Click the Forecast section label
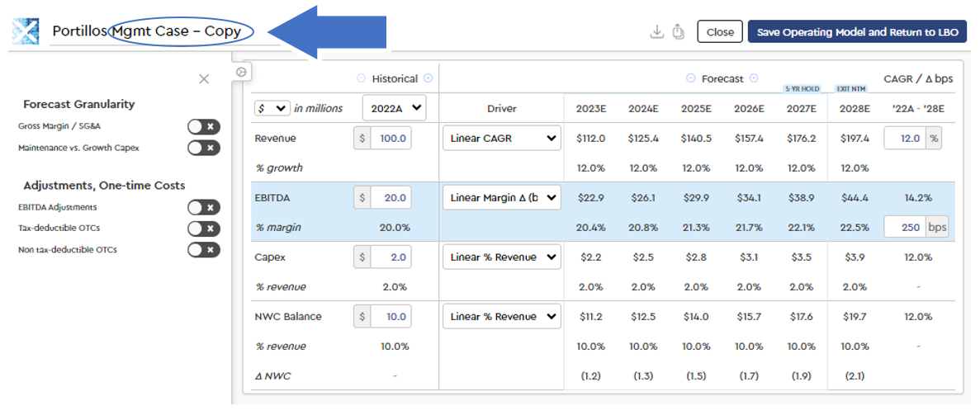980x415 pixels. point(722,78)
